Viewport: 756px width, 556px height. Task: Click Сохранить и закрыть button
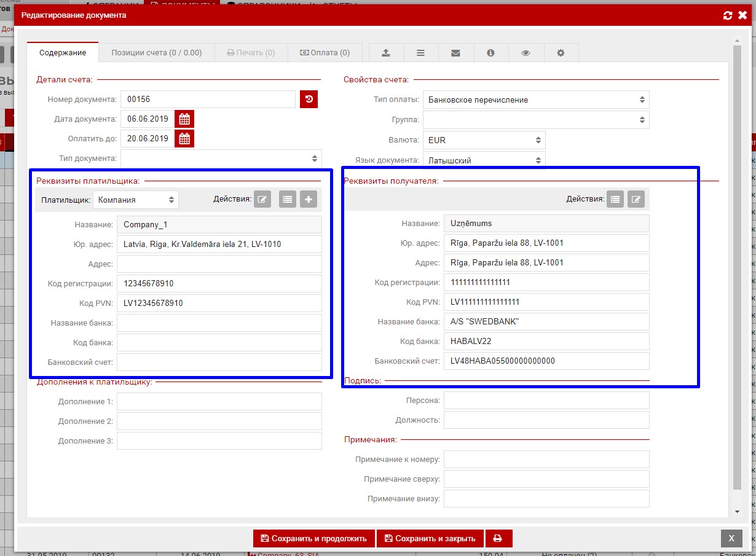(x=430, y=538)
